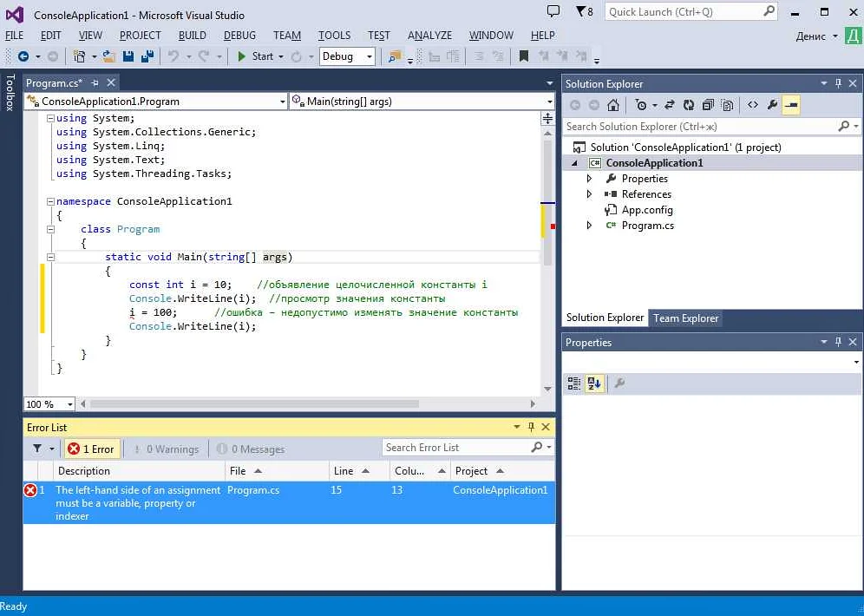Viewport: 864px width, 616px height.
Task: Open the Debug configuration dropdown
Action: coord(347,56)
